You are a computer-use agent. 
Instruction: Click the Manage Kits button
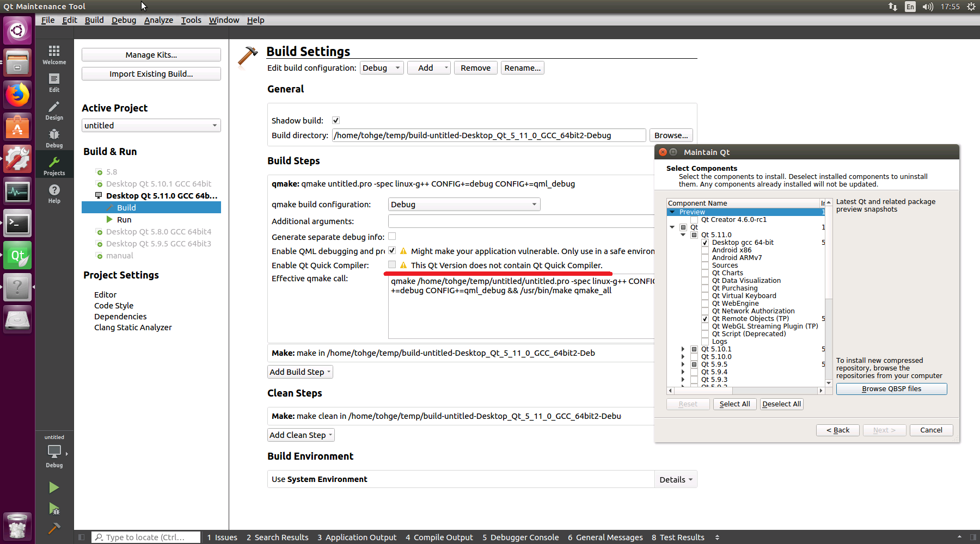(x=151, y=55)
